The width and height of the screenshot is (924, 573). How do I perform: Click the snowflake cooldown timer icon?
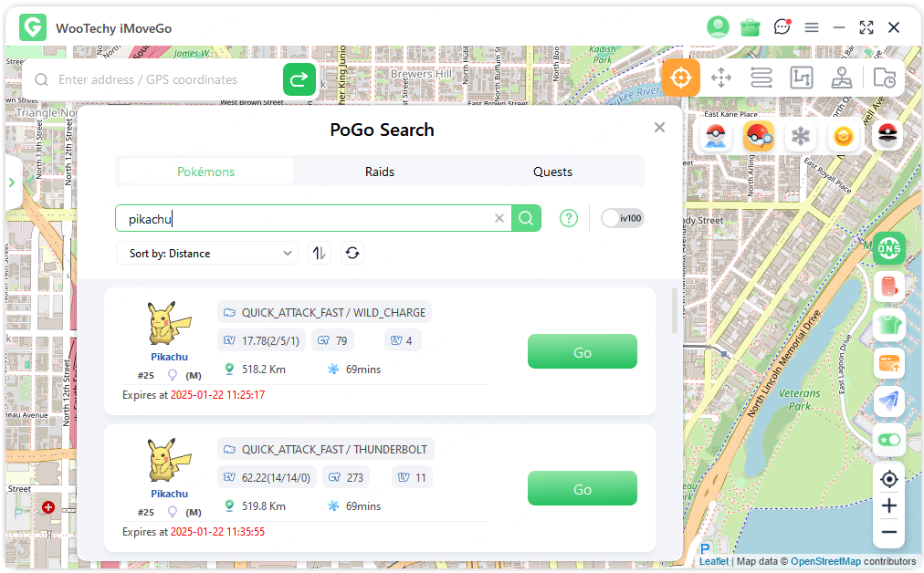[x=800, y=137]
